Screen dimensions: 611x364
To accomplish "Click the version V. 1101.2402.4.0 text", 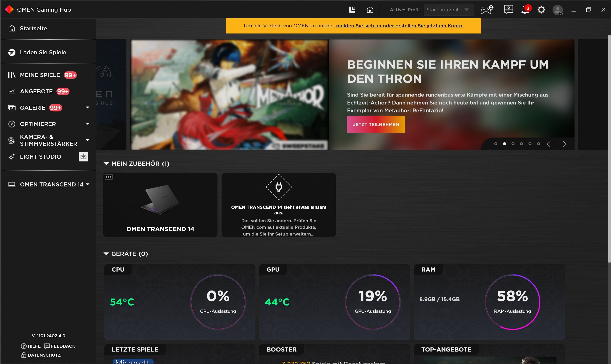I will pos(49,336).
